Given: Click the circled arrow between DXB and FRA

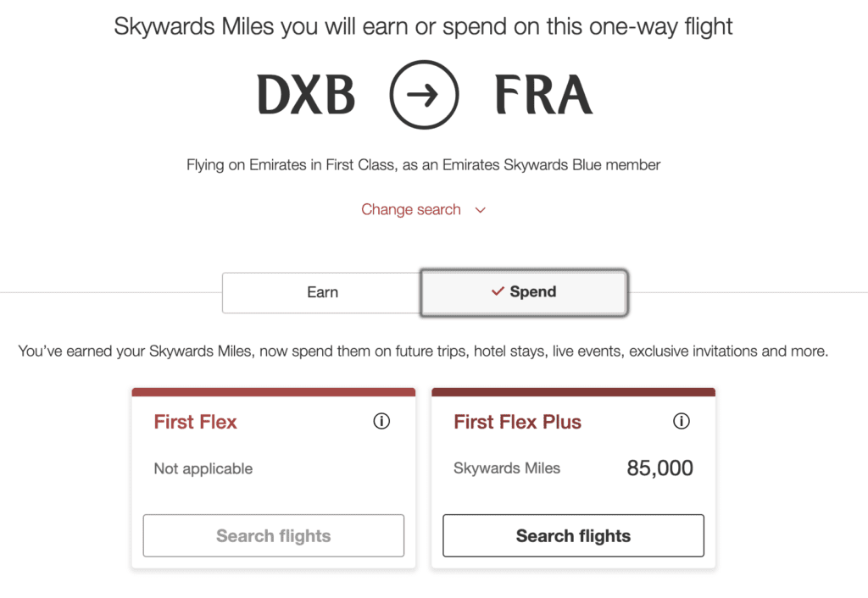Looking at the screenshot, I should point(425,95).
